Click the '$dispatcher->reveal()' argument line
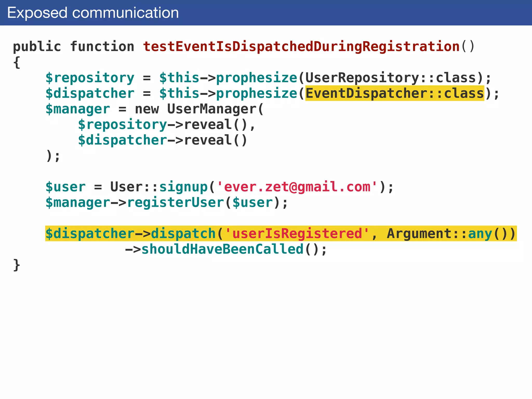This screenshot has width=532, height=399. click(163, 140)
